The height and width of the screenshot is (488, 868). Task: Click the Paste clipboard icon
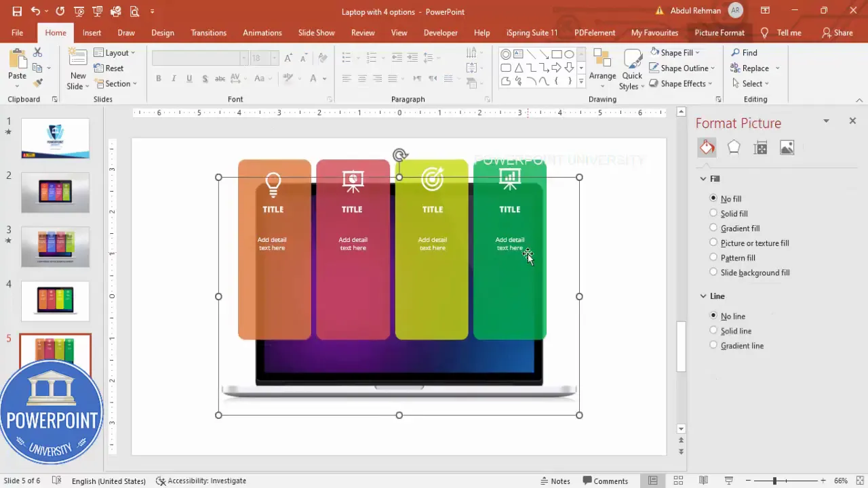17,60
